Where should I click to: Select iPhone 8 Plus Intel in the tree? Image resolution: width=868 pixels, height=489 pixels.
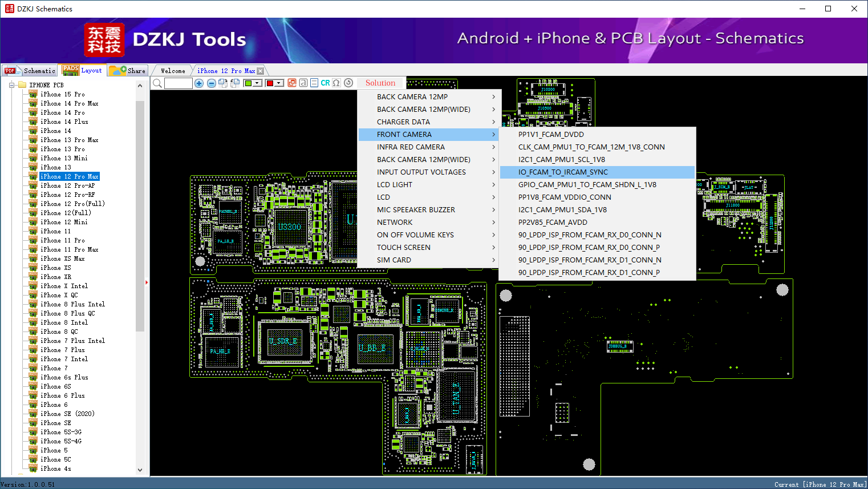73,304
